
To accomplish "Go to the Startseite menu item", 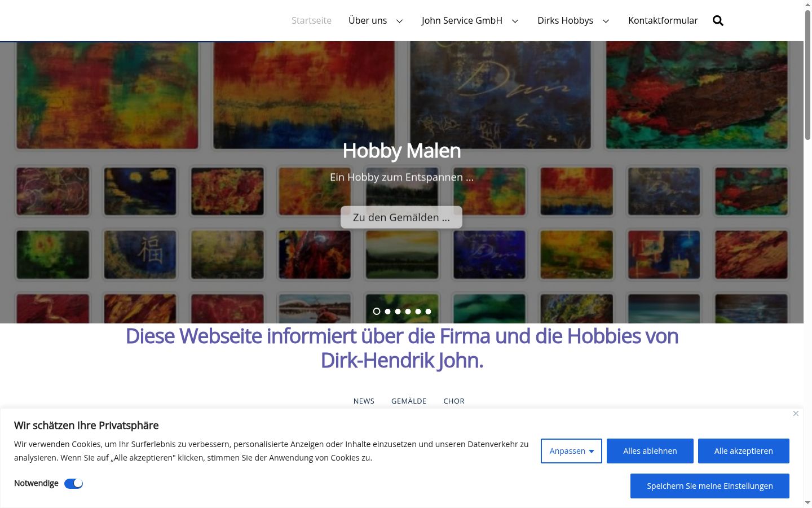I will click(311, 21).
